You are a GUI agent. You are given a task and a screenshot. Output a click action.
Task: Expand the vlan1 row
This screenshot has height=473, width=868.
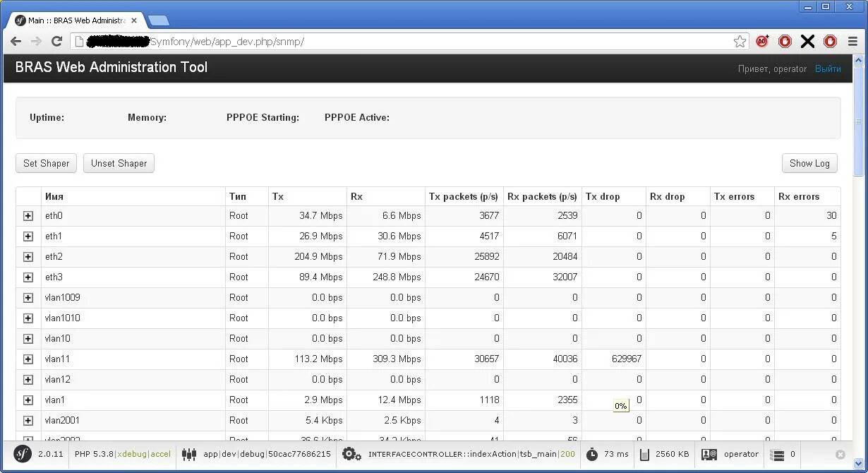click(28, 400)
